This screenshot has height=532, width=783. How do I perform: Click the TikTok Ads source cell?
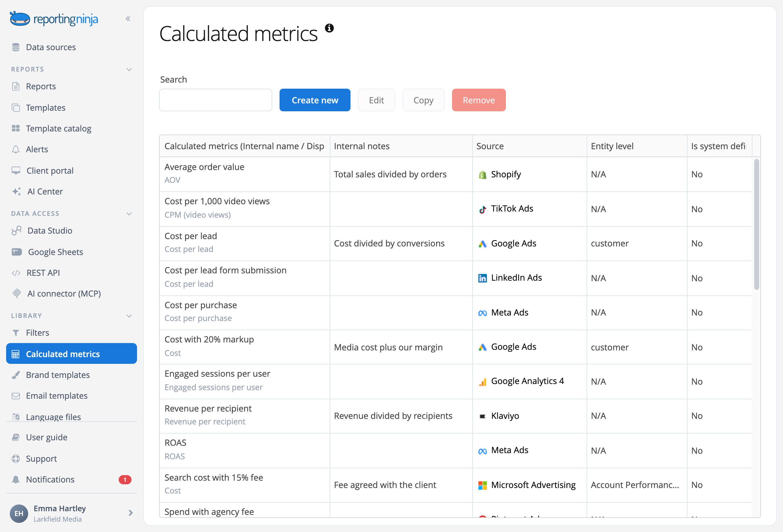529,209
